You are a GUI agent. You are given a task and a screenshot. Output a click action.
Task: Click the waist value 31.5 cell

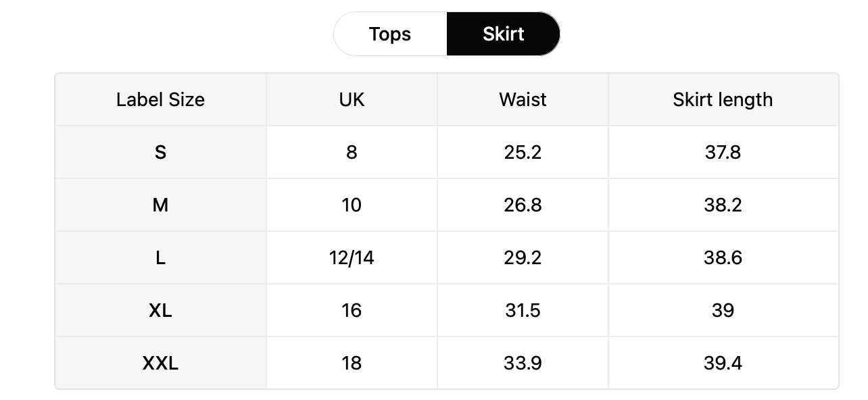tap(523, 310)
